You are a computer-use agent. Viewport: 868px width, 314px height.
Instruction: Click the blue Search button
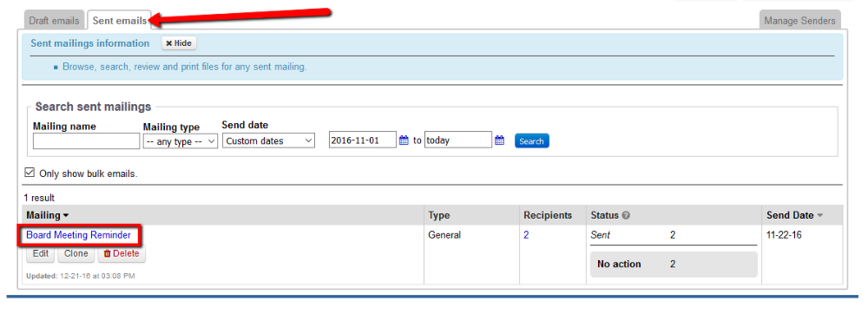(531, 141)
